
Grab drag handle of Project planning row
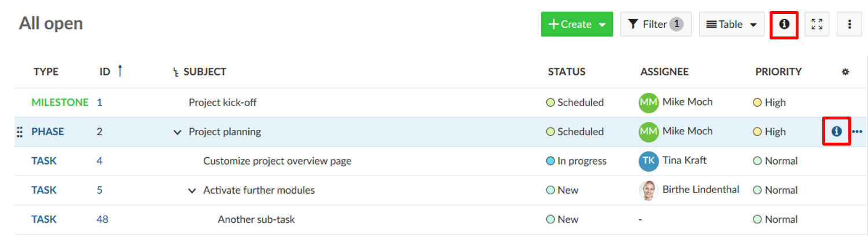pyautogui.click(x=19, y=132)
